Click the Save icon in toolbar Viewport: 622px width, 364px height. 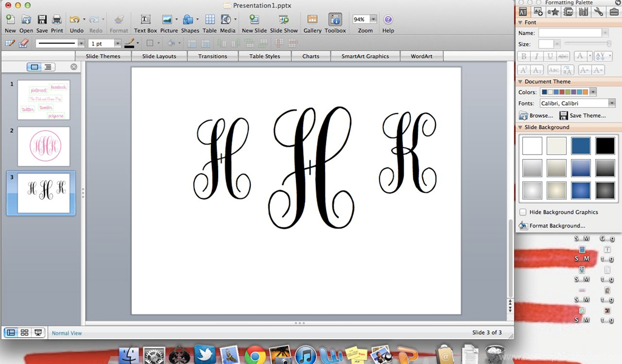pos(42,21)
